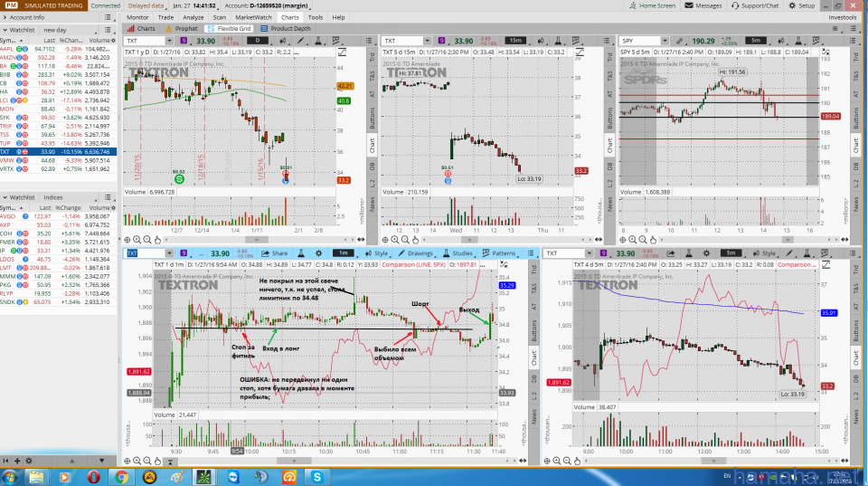The width and height of the screenshot is (868, 486).
Task: Open symbol dropdown of SPY chart
Action: tap(664, 41)
